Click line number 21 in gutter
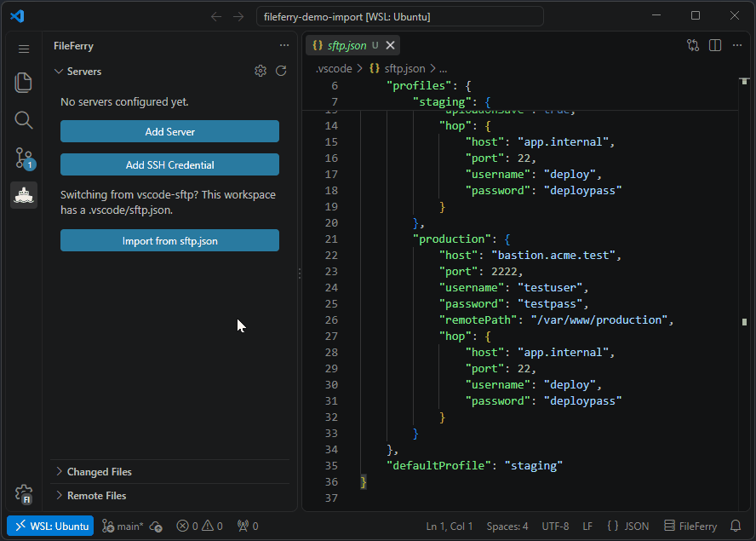756x541 pixels. coord(331,239)
